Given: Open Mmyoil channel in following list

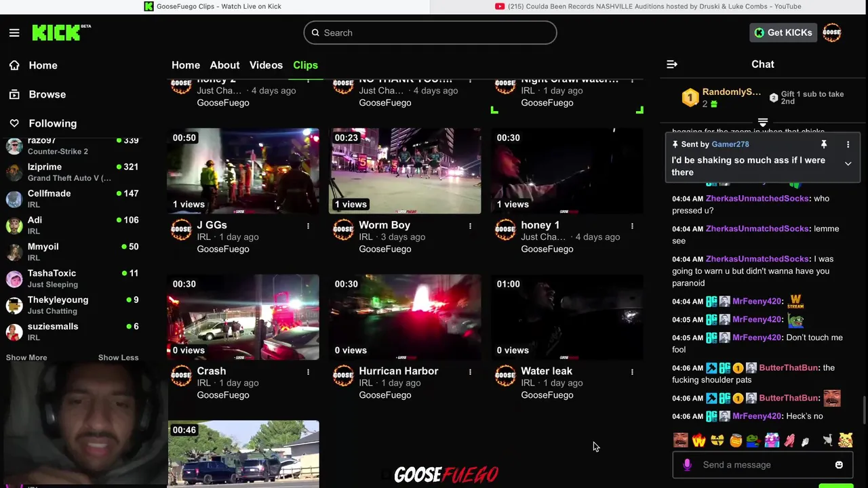Looking at the screenshot, I should (73, 251).
